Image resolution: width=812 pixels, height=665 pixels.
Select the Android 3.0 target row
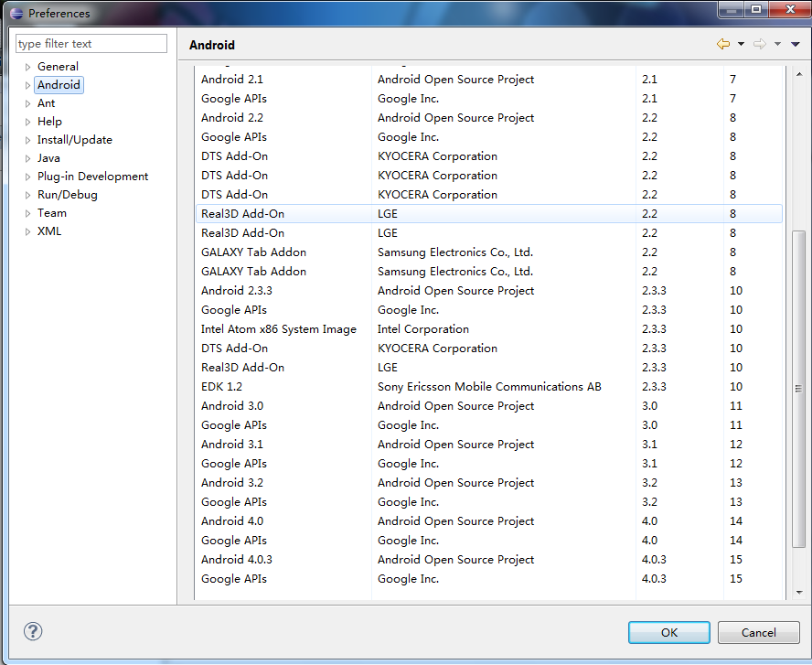click(489, 405)
